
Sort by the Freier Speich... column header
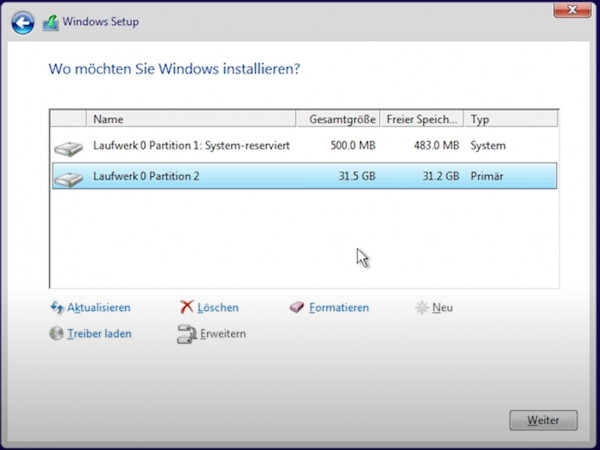422,119
